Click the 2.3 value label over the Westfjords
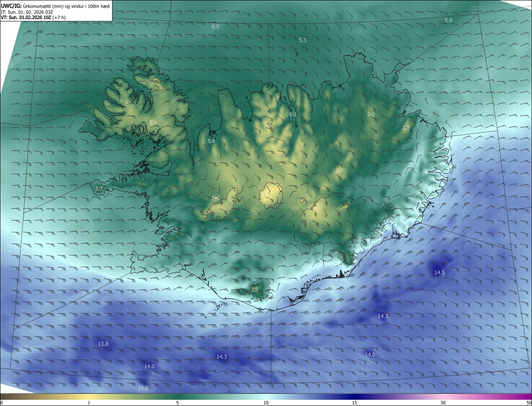This screenshot has height=406, width=532. tap(153, 122)
